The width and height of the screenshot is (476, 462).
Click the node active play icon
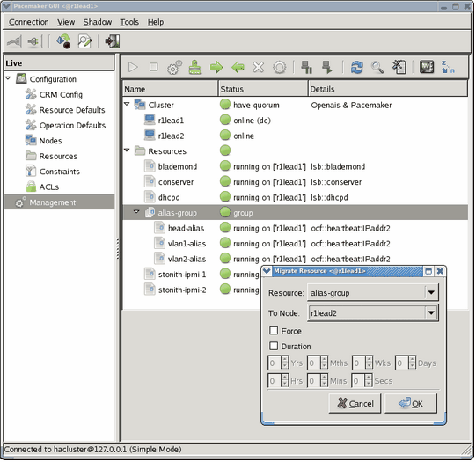click(x=327, y=67)
